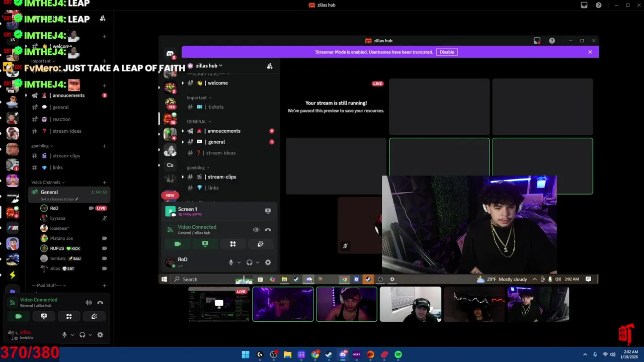The width and height of the screenshot is (644, 362).
Task: Click Video Connected status text in outer panel
Action: click(x=39, y=300)
